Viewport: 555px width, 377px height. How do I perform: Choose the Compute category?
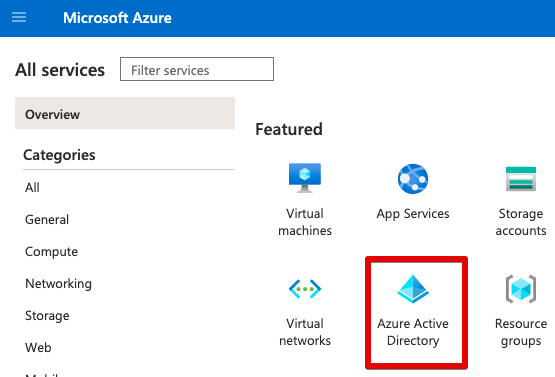click(x=51, y=252)
